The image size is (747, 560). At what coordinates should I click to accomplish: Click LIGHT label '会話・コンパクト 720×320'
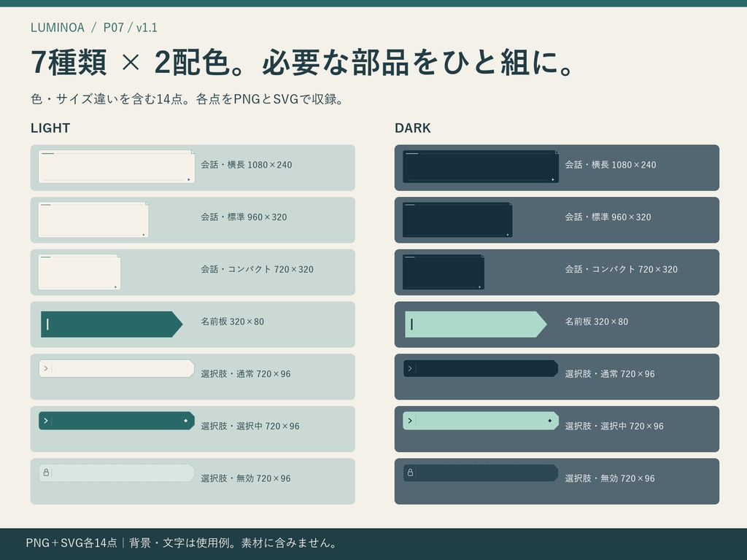coord(258,270)
